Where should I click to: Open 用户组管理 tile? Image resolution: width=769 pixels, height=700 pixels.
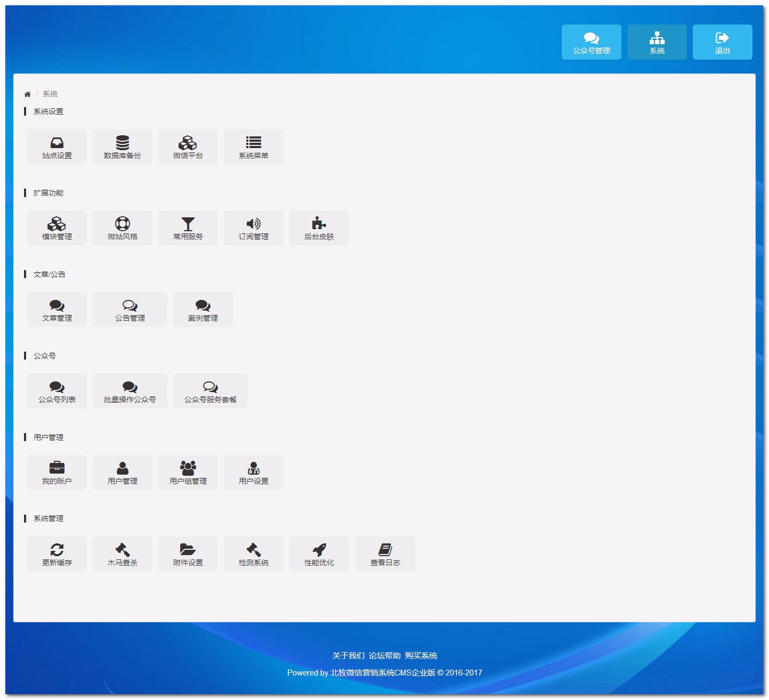click(x=188, y=473)
